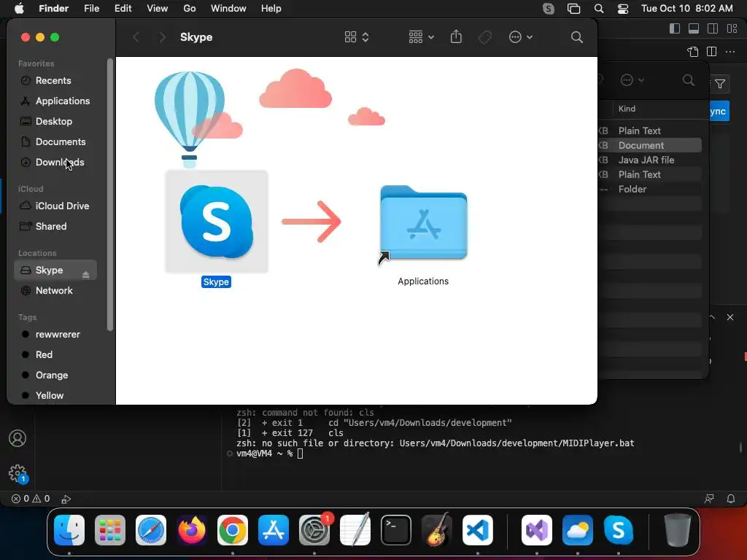Select Desktop in Finder sidebar
Viewport: 747px width, 560px height.
(x=54, y=122)
